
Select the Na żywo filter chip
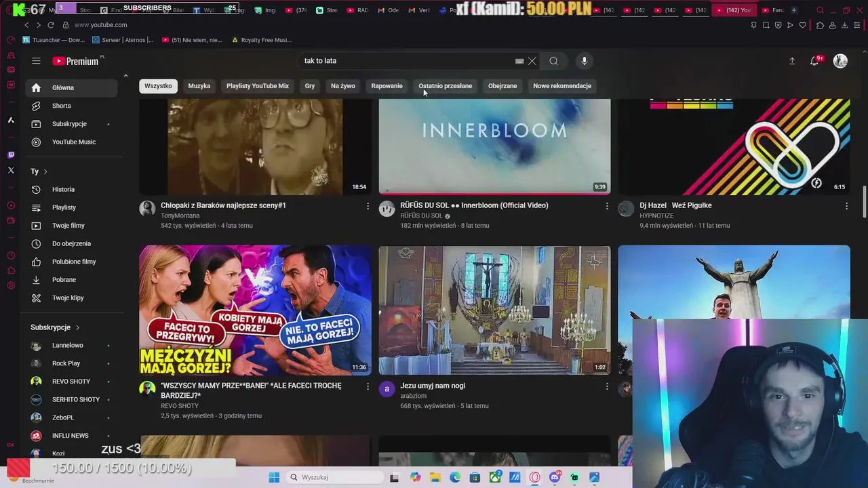pyautogui.click(x=343, y=86)
